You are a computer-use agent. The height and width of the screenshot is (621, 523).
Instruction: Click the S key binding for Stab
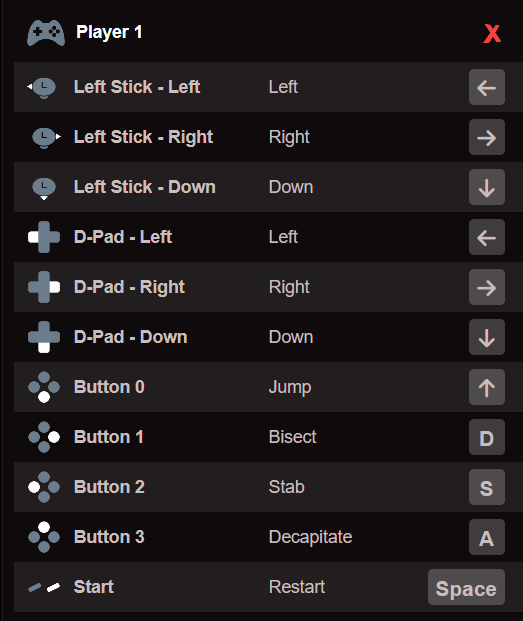[487, 487]
